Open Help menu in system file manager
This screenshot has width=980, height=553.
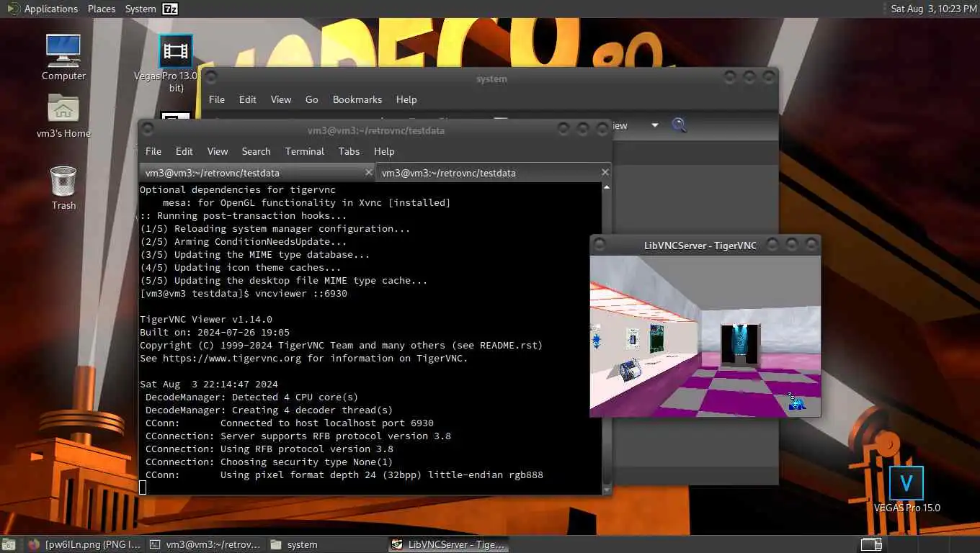point(406,99)
